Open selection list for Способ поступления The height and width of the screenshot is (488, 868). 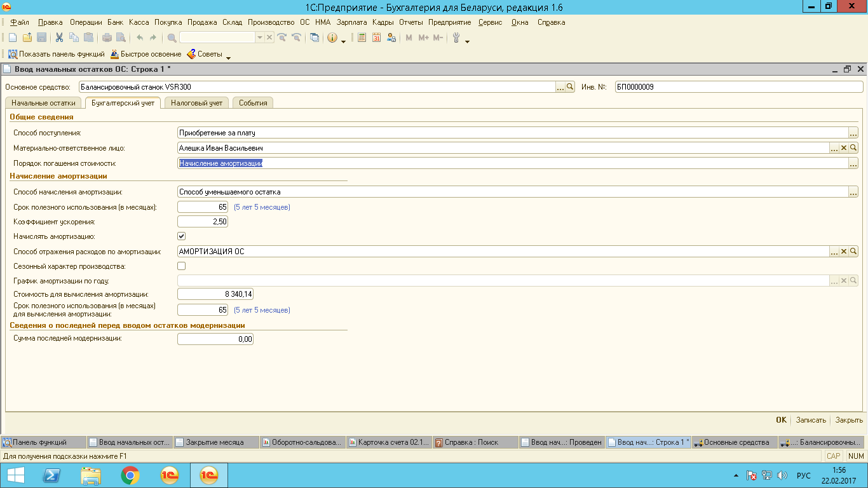pyautogui.click(x=853, y=133)
